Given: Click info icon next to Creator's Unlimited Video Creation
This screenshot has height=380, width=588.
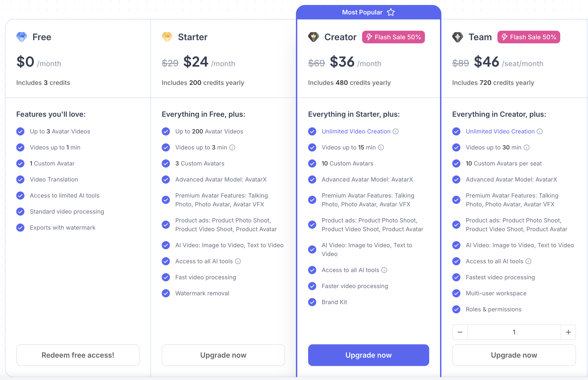Looking at the screenshot, I should [396, 131].
